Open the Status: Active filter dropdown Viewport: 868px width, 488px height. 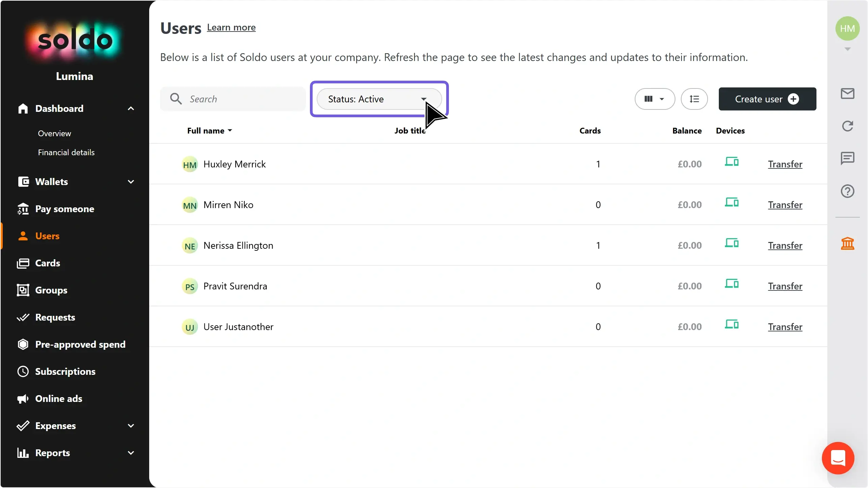(x=379, y=99)
